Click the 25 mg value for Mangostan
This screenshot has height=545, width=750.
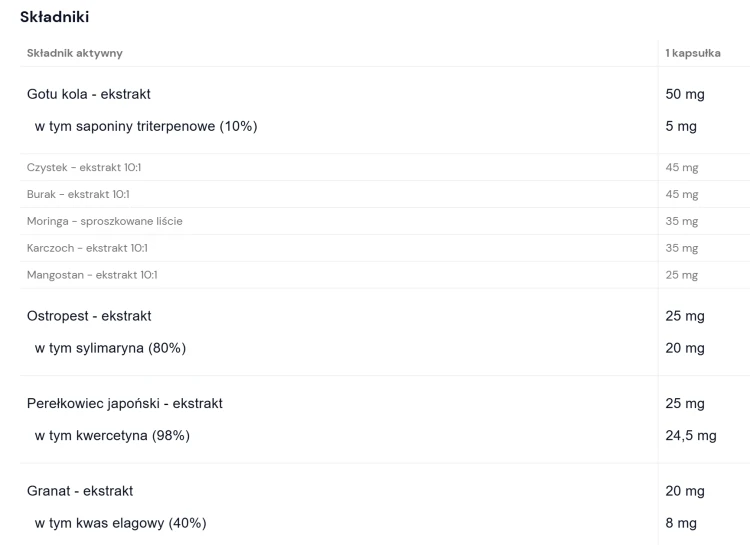click(x=682, y=275)
